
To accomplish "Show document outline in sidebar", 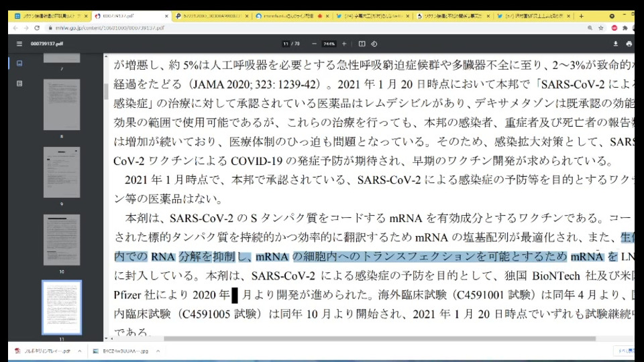I will pos(19,83).
